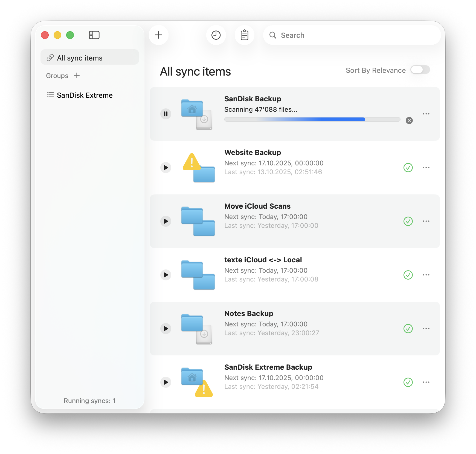Cancel the SanDisk Backup scanning progress
The image size is (476, 454).
point(409,120)
